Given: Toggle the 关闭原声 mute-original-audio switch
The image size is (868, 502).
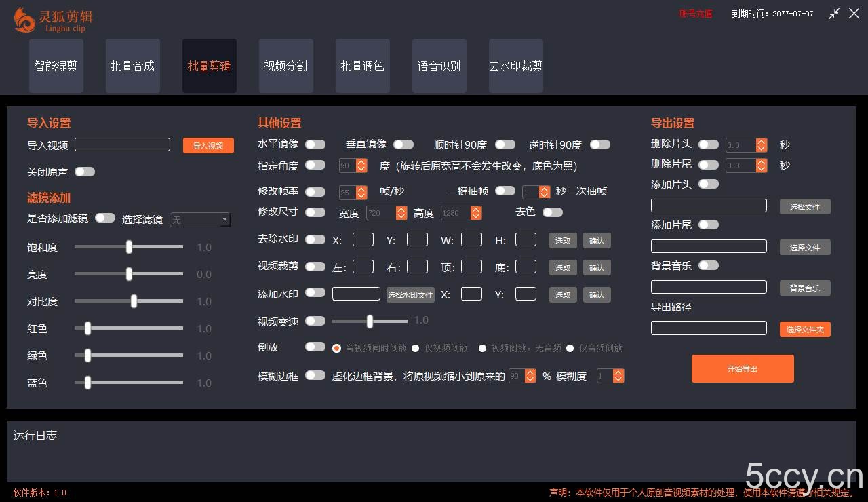Looking at the screenshot, I should pos(84,172).
